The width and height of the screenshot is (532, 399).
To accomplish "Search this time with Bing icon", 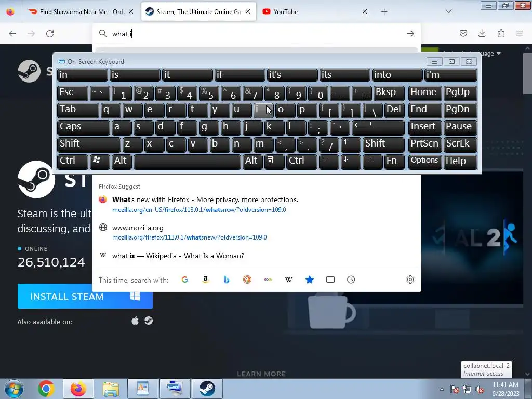I will pyautogui.click(x=227, y=280).
